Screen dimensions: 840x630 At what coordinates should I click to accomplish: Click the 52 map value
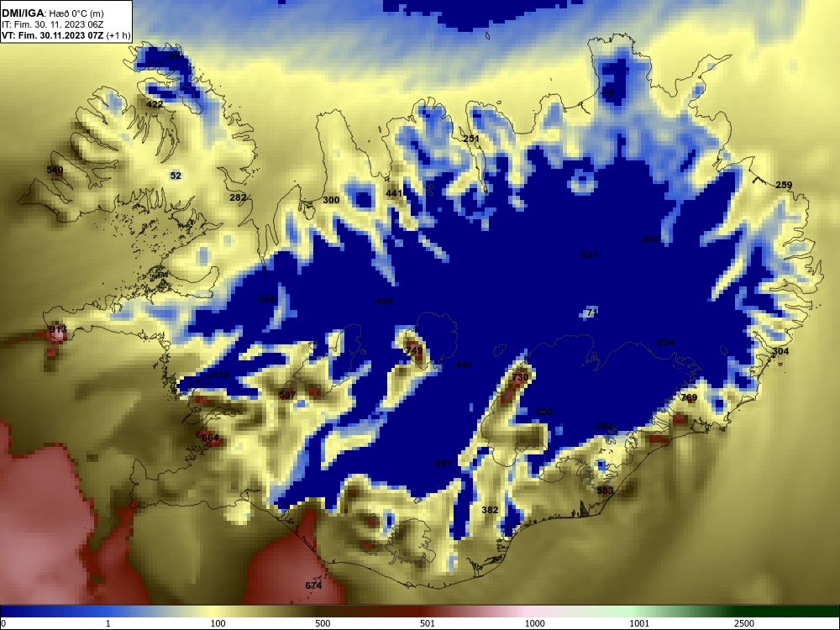(176, 176)
